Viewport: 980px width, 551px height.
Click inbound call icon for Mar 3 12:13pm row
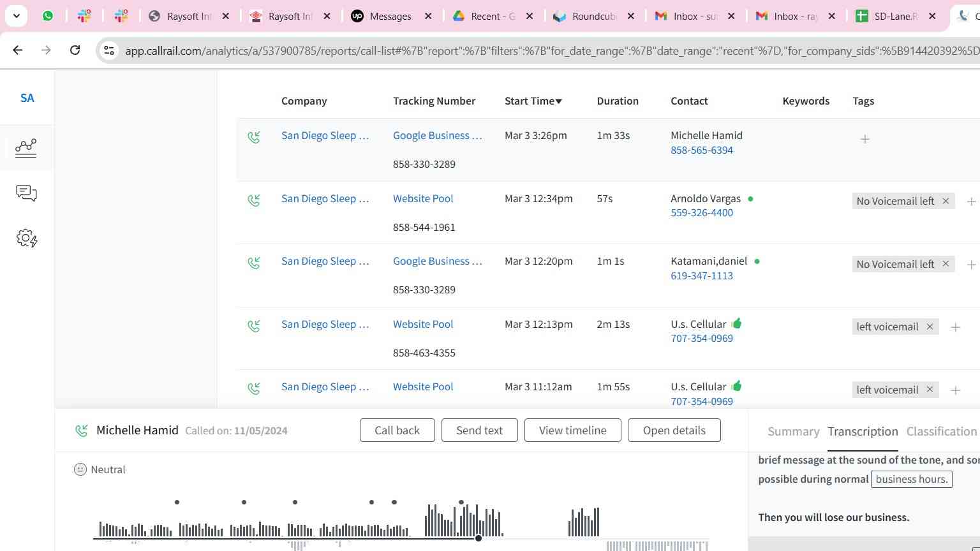(254, 326)
